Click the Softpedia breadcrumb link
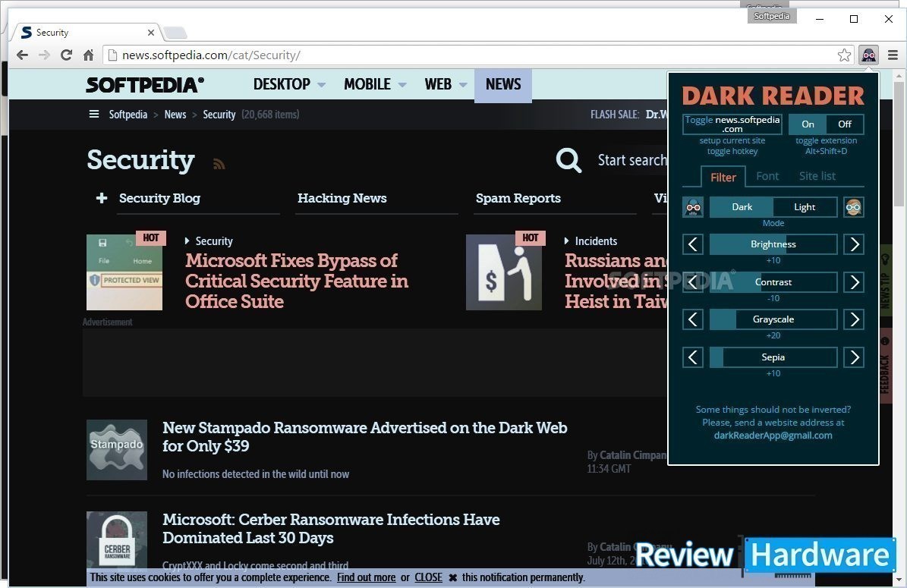 128,115
